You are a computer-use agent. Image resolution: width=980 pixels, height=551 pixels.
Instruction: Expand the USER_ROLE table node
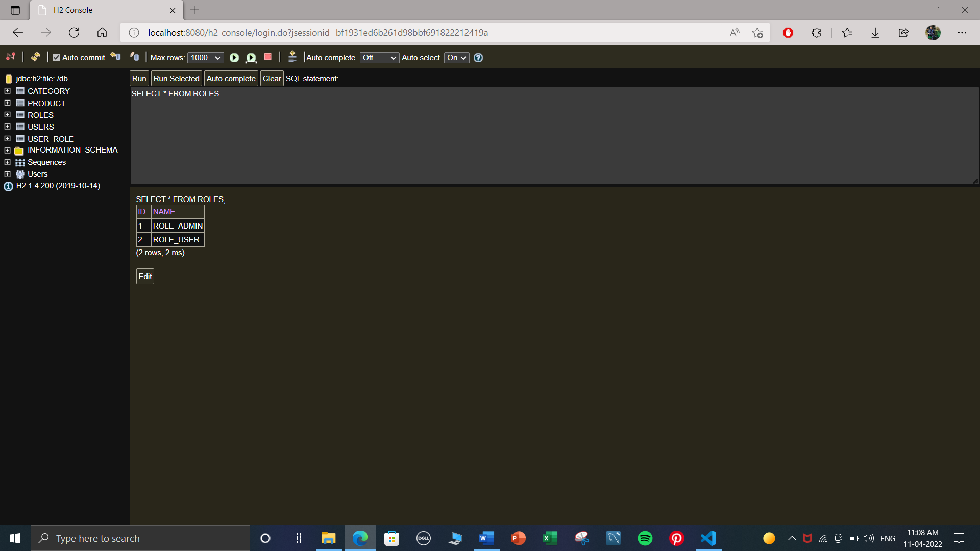(7, 139)
